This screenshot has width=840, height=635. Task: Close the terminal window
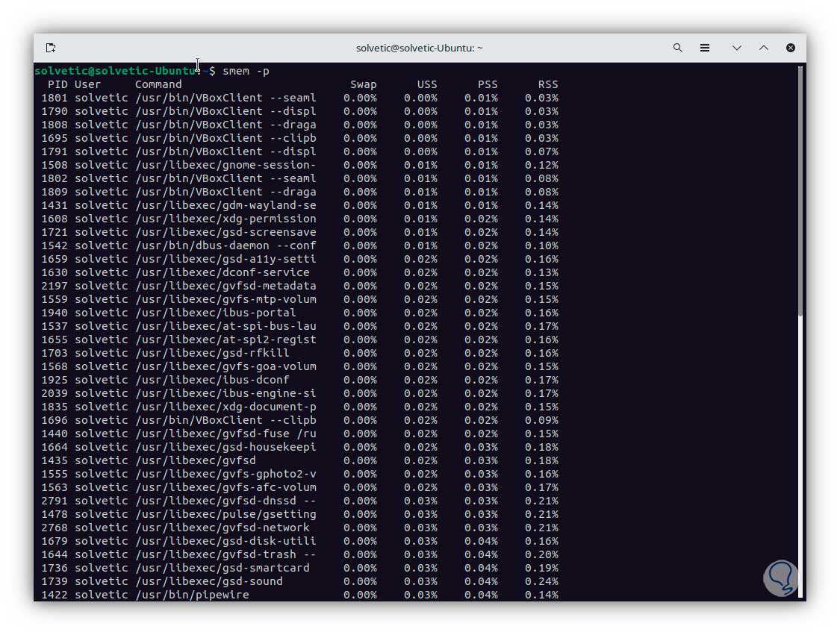coord(790,48)
